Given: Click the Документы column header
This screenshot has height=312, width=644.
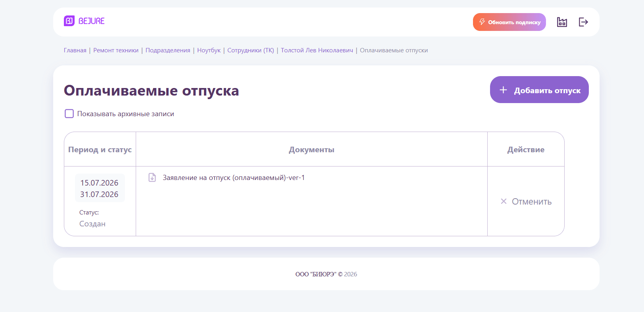Looking at the screenshot, I should [311, 149].
